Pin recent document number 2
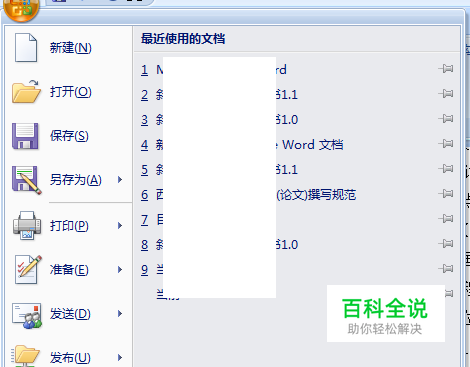The height and width of the screenshot is (367, 470). pyautogui.click(x=446, y=94)
